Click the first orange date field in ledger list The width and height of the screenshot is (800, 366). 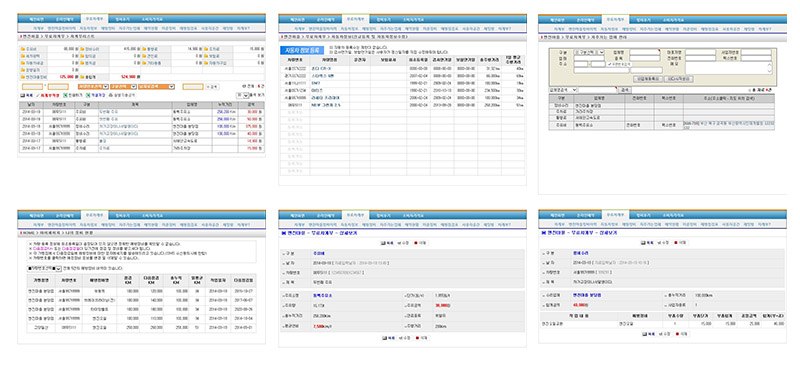[33, 87]
